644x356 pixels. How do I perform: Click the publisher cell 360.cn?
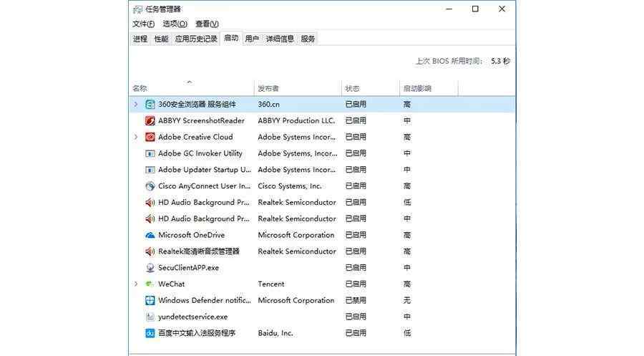click(268, 105)
